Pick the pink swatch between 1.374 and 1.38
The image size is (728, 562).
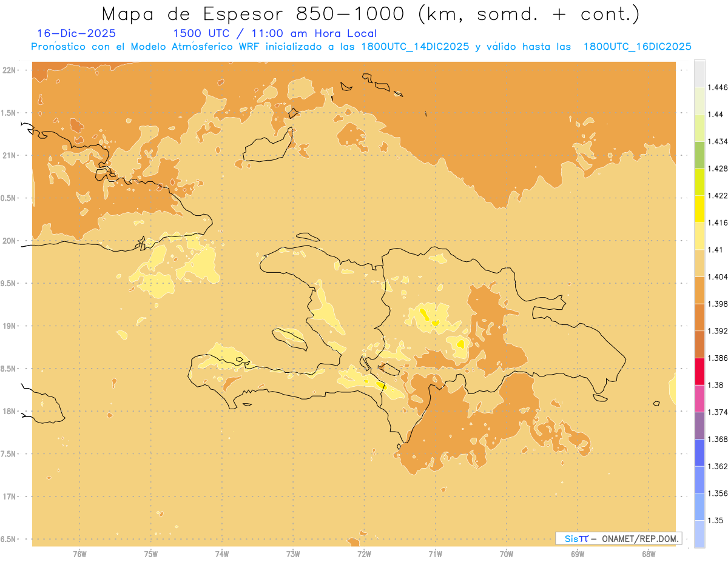coord(699,399)
